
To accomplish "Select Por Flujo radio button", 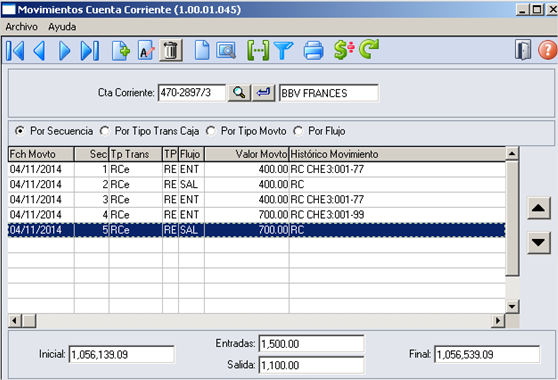I will click(x=298, y=131).
